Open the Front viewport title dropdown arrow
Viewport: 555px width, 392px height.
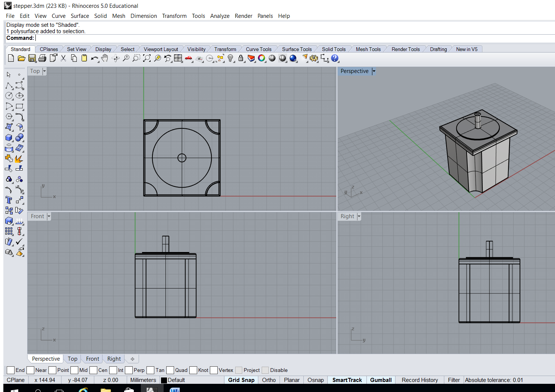[49, 216]
